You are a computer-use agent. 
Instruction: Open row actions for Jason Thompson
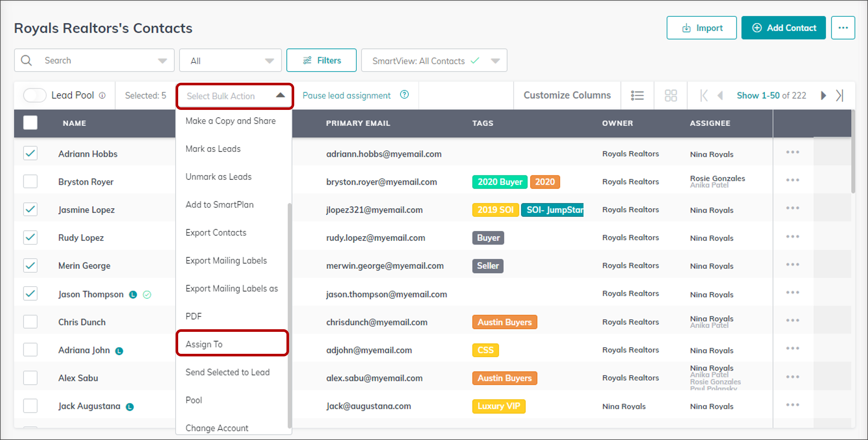click(x=793, y=293)
